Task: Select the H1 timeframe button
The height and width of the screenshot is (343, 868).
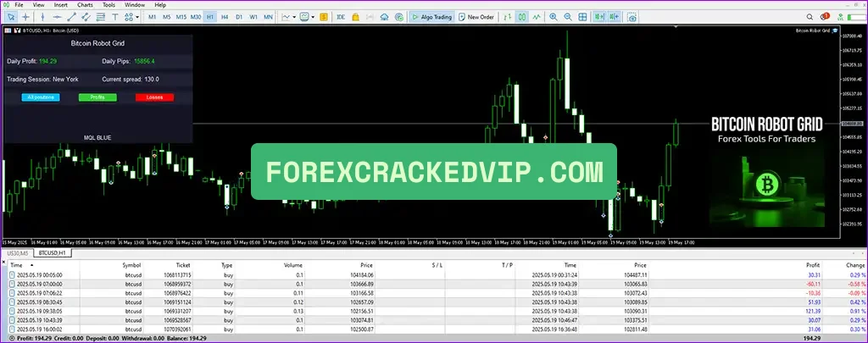Action: [x=210, y=17]
